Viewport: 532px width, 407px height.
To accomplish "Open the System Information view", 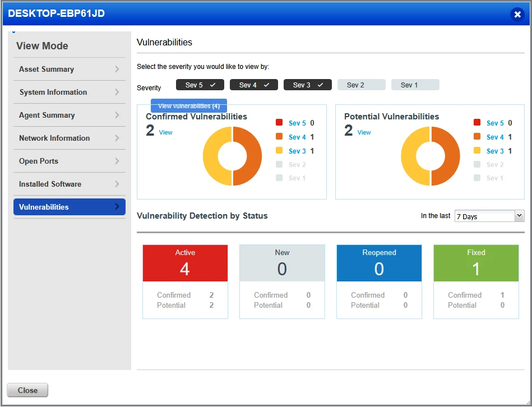I will click(x=69, y=92).
